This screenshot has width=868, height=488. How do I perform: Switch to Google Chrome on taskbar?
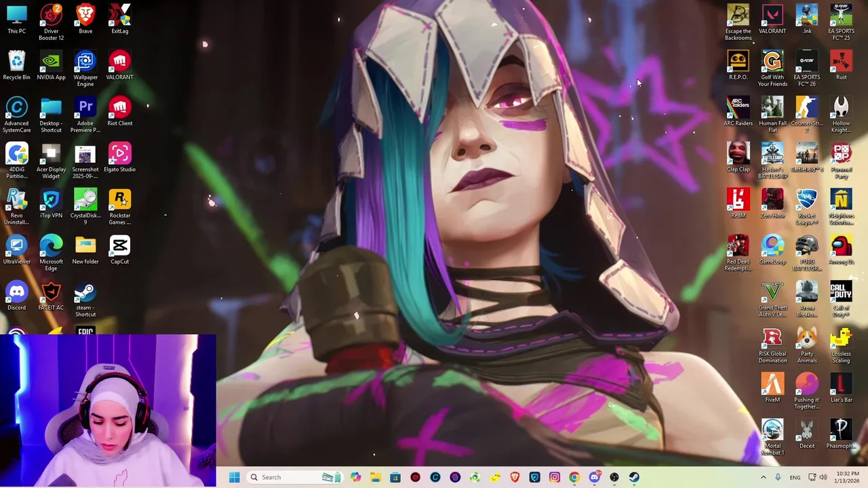(574, 477)
